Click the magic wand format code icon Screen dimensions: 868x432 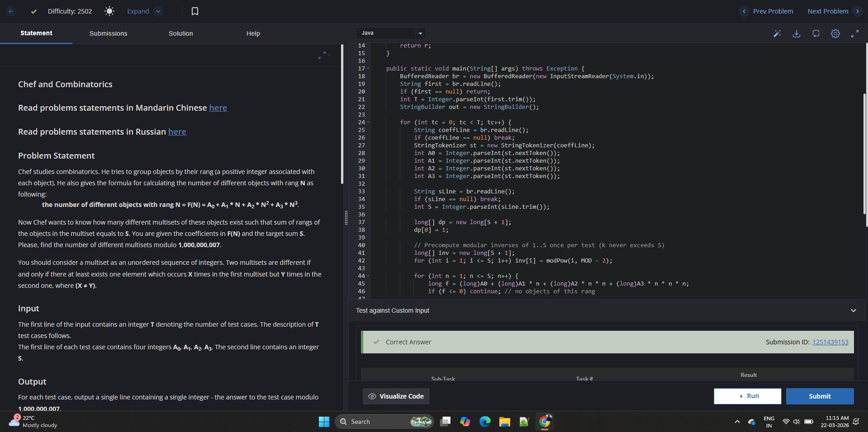coord(777,33)
